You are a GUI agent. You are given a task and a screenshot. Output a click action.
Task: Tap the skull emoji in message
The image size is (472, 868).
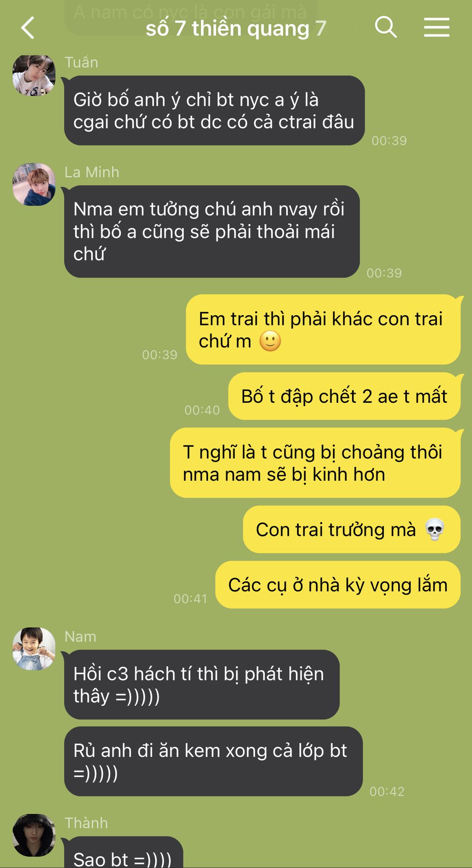435,529
